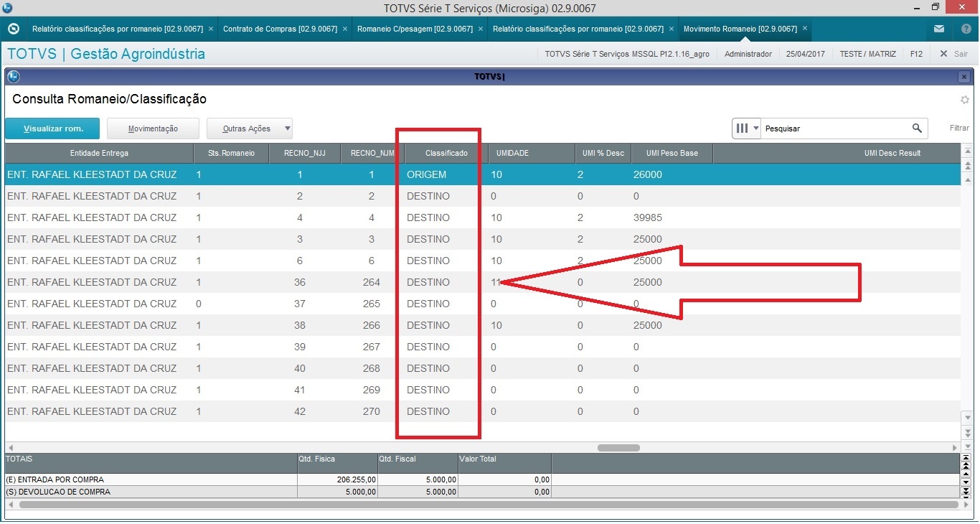Click the RECNO_NJM column header

tap(372, 153)
